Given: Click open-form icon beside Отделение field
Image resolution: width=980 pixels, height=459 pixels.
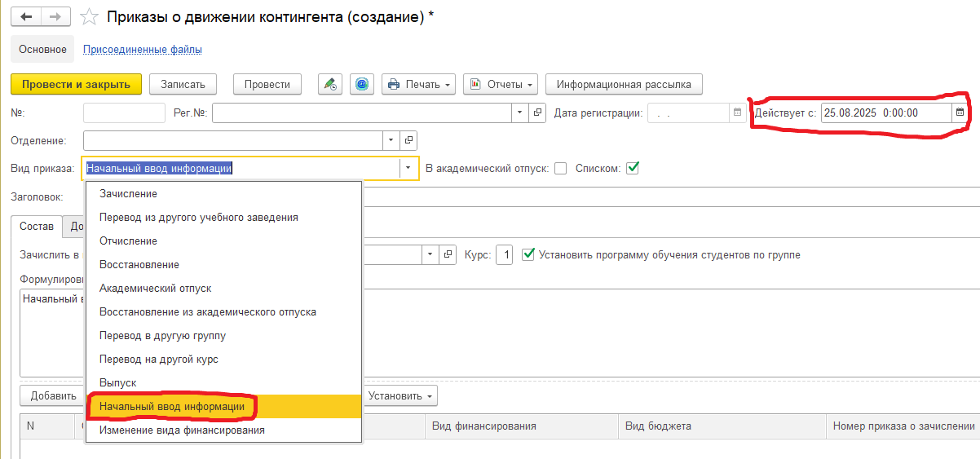Looking at the screenshot, I should coord(408,140).
